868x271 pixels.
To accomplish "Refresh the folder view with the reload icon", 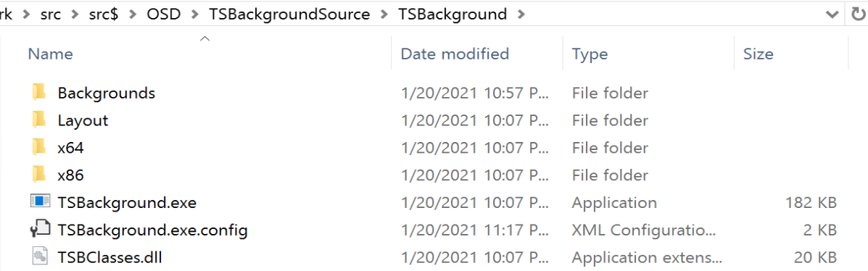I will pos(858,14).
